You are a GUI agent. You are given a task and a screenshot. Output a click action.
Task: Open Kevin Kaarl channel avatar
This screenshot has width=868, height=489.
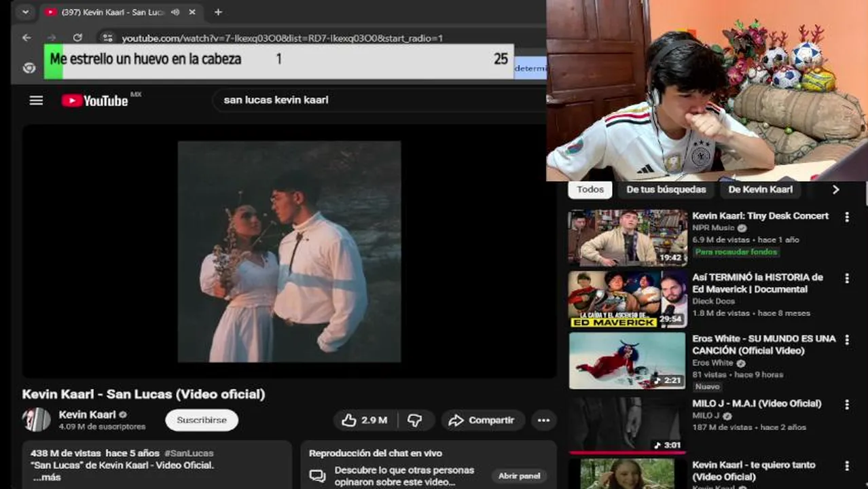(36, 420)
